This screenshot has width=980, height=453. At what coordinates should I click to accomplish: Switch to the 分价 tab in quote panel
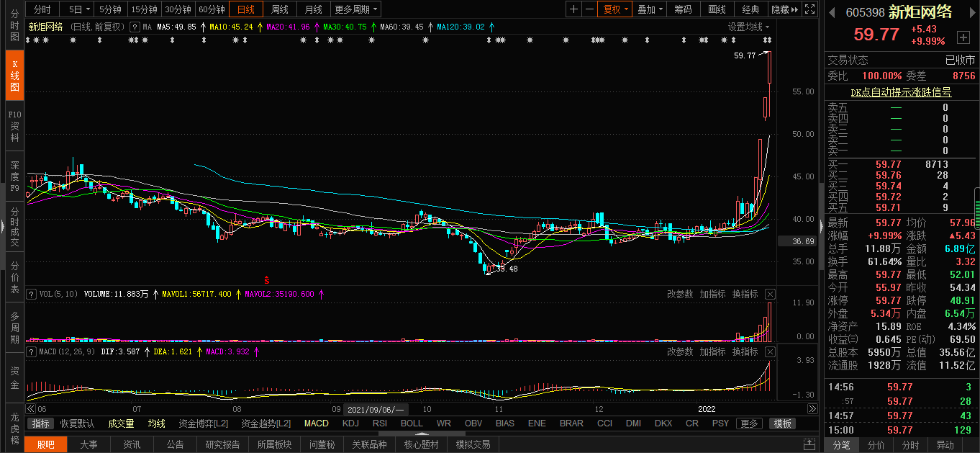[876, 445]
